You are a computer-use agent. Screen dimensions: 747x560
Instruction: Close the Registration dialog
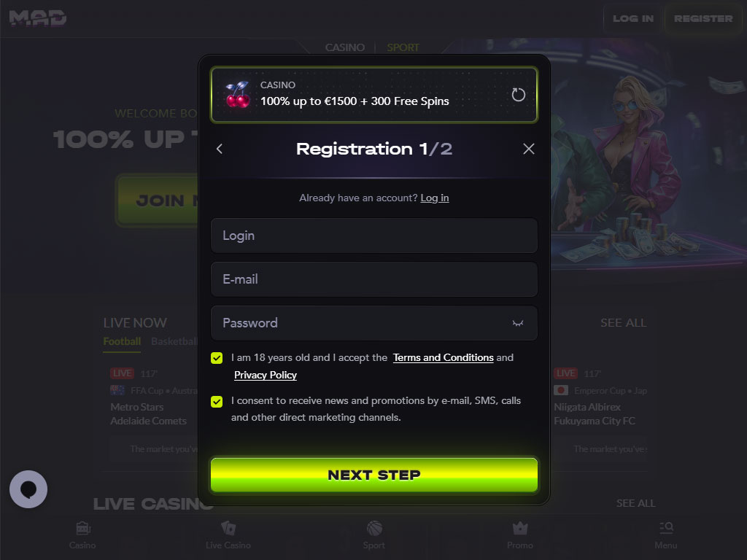(x=528, y=149)
